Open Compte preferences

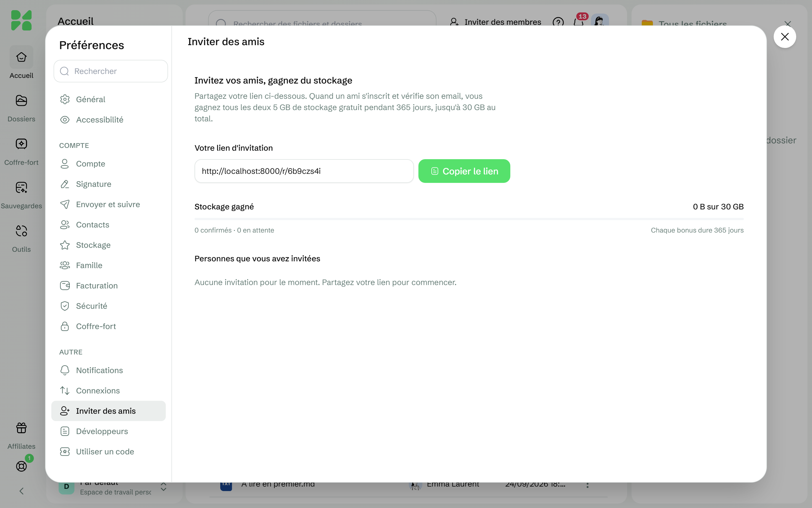(x=108, y=164)
